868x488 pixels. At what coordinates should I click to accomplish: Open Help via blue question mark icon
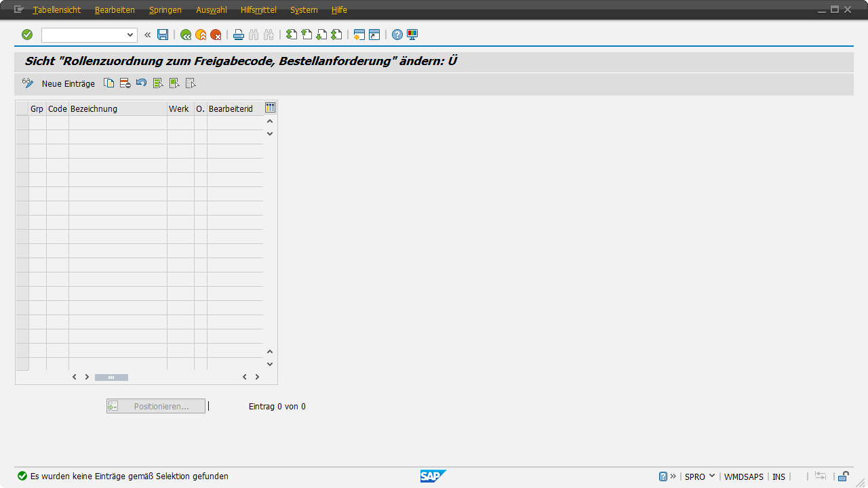point(397,35)
